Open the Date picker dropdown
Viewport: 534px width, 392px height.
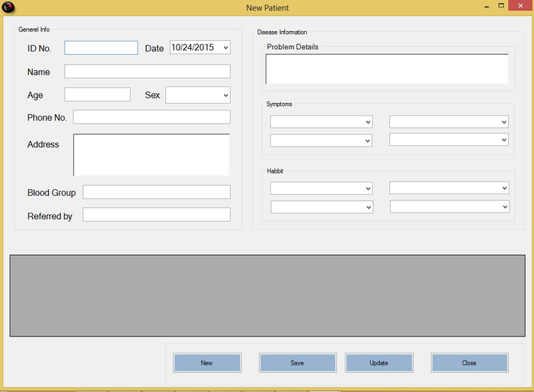[x=225, y=47]
